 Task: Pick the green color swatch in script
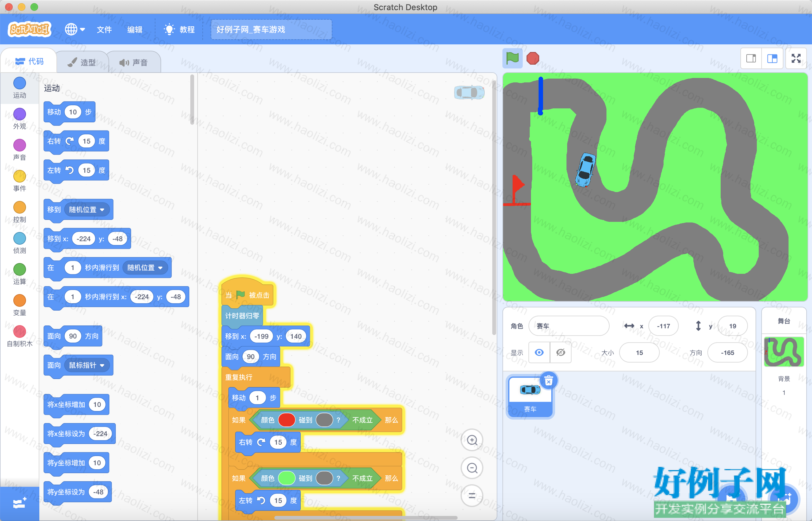tap(286, 478)
